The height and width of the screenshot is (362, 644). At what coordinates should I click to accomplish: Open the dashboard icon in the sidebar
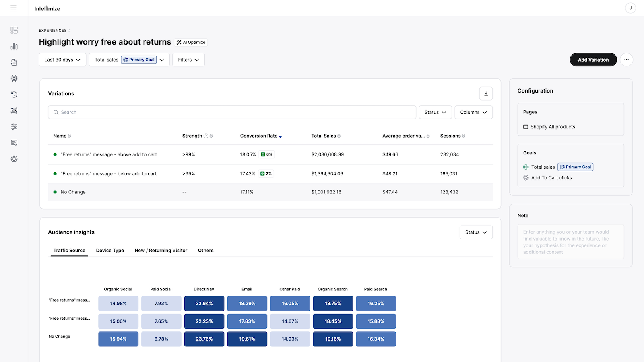(14, 30)
